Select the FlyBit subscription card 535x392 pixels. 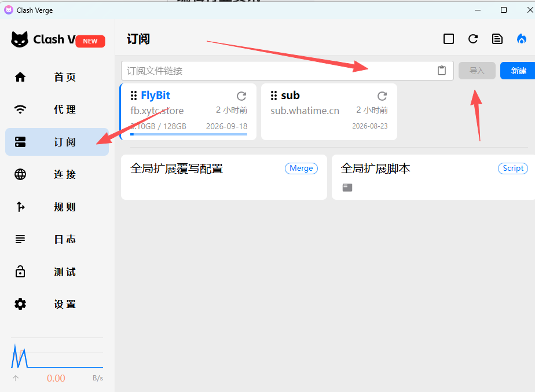(x=188, y=112)
